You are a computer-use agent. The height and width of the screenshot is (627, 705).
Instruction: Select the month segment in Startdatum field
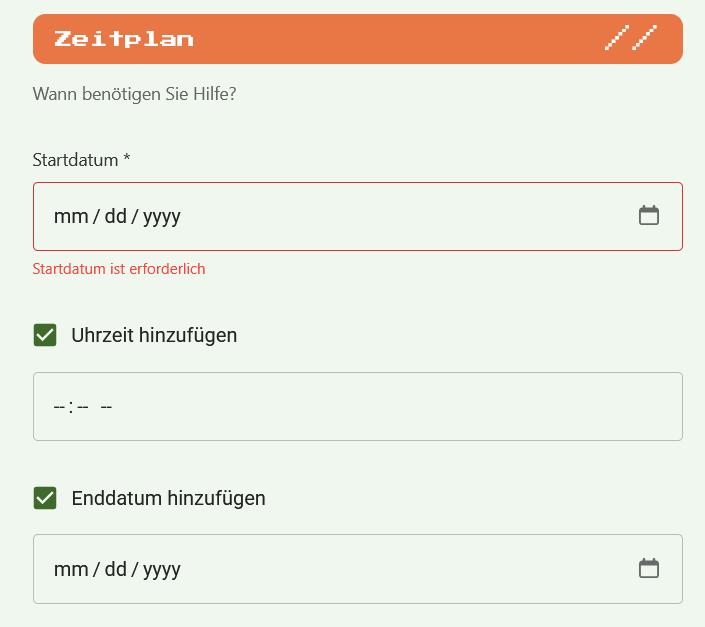[x=70, y=216]
